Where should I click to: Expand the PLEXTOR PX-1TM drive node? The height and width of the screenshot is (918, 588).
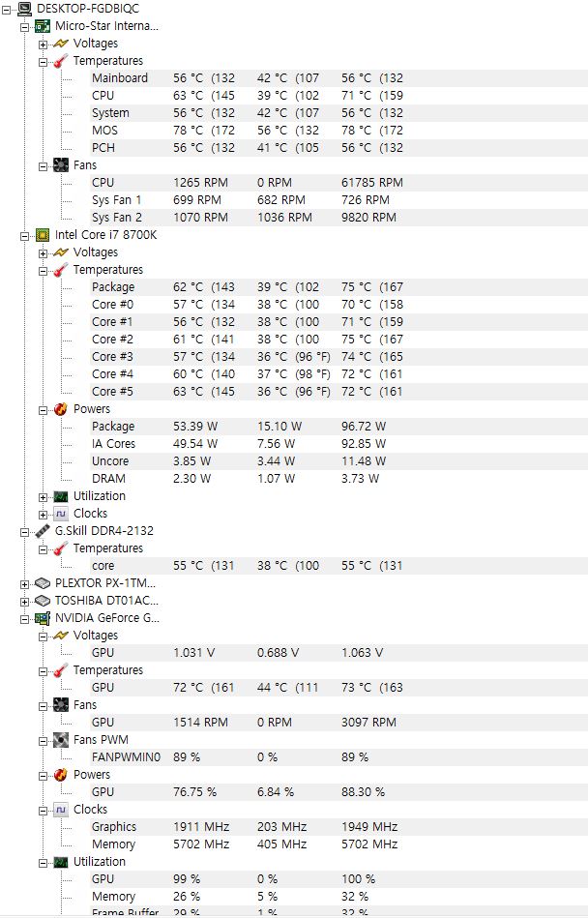[25, 583]
